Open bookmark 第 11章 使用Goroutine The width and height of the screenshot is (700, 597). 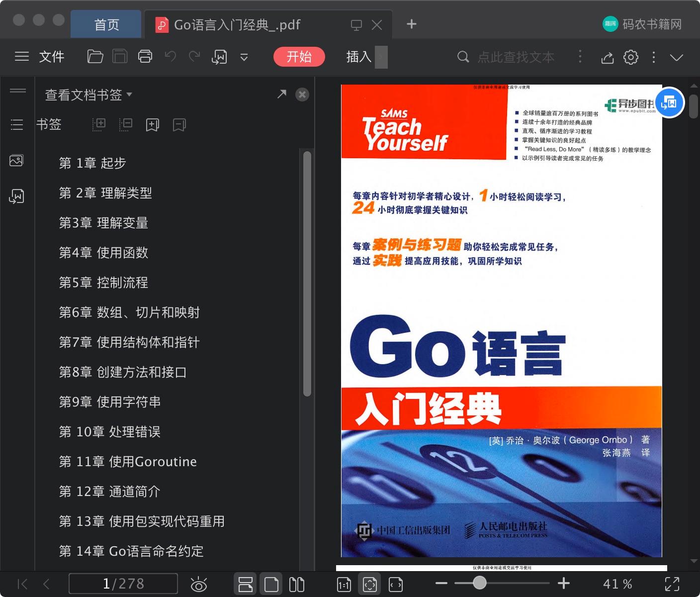(128, 462)
